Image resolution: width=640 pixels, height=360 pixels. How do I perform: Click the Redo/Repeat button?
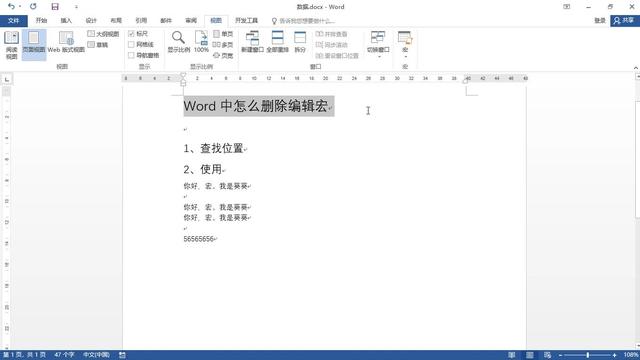pyautogui.click(x=33, y=7)
